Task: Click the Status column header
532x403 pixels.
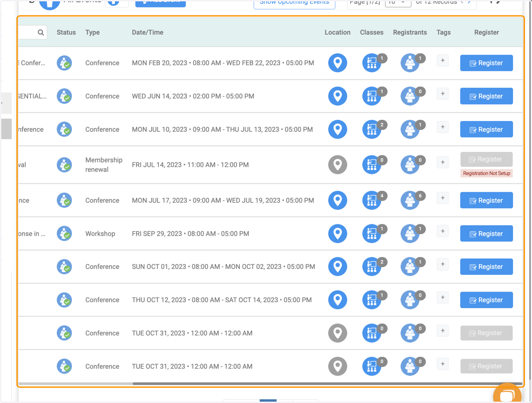Action: tap(66, 32)
